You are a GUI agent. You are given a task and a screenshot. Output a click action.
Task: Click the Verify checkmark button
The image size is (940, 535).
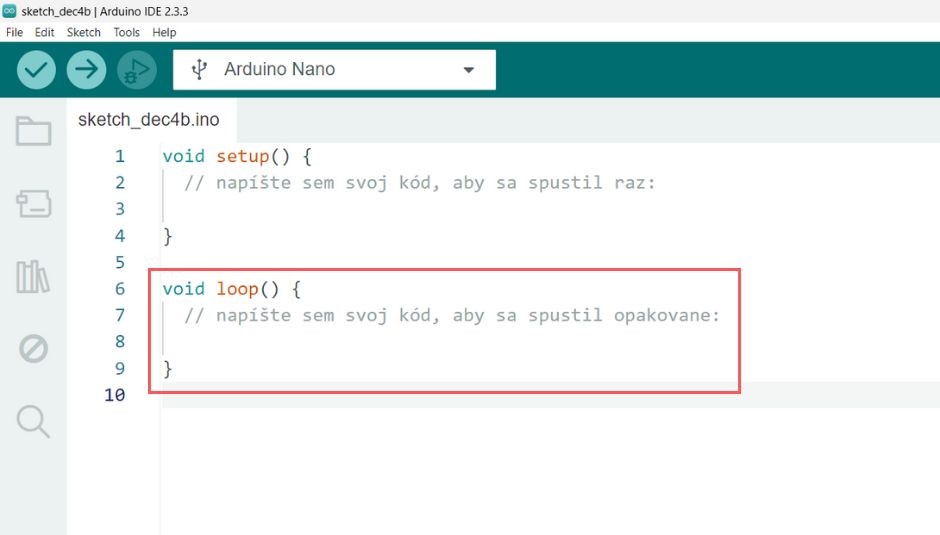37,70
